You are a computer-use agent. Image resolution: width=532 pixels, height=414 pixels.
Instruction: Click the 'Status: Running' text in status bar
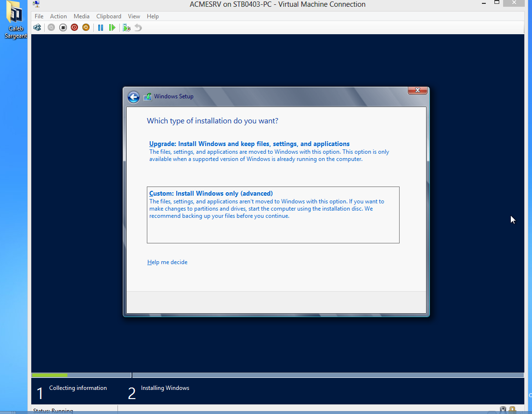53,411
